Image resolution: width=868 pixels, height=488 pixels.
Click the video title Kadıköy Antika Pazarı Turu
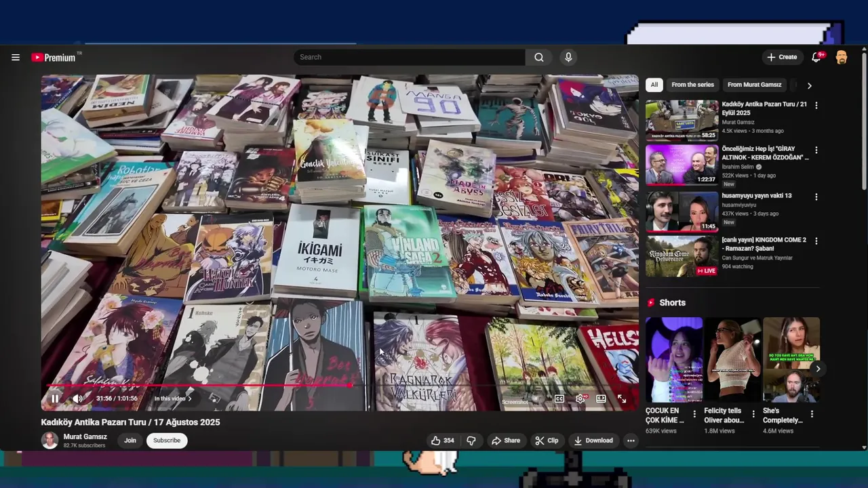[130, 422]
